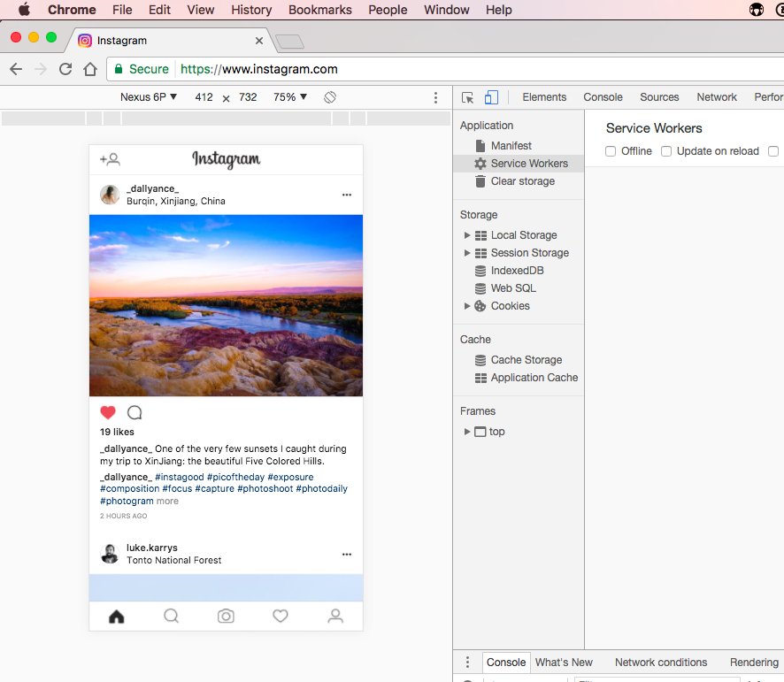Open profile icon in bottom navigation

click(x=335, y=616)
